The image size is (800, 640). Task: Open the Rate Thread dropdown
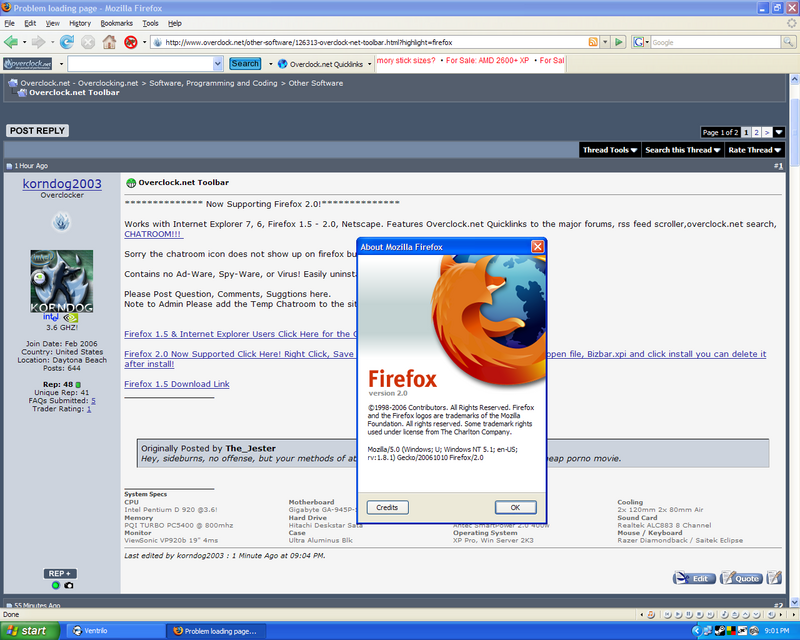click(x=755, y=150)
